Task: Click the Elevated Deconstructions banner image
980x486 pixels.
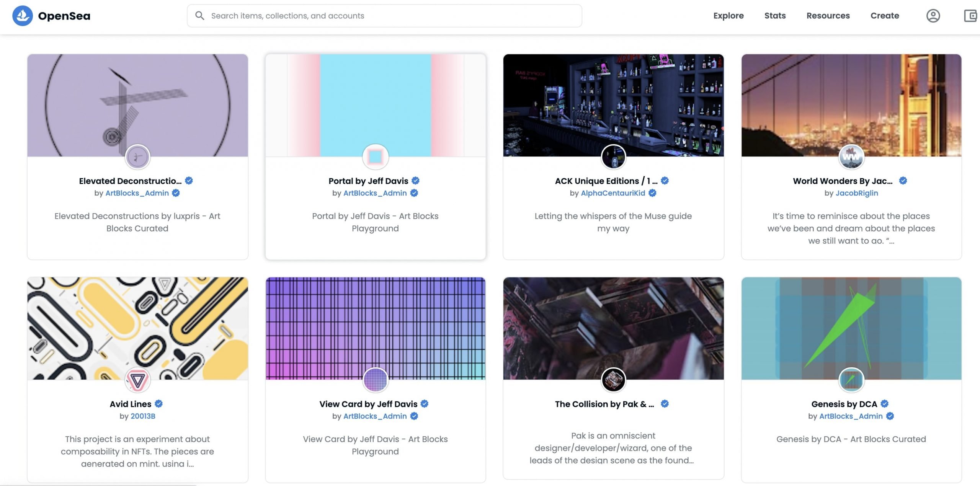Action: (x=137, y=106)
